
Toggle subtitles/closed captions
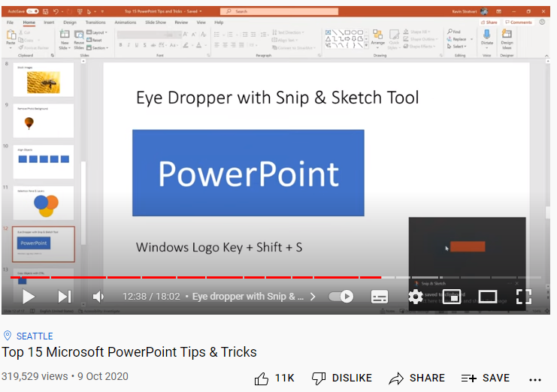[380, 297]
